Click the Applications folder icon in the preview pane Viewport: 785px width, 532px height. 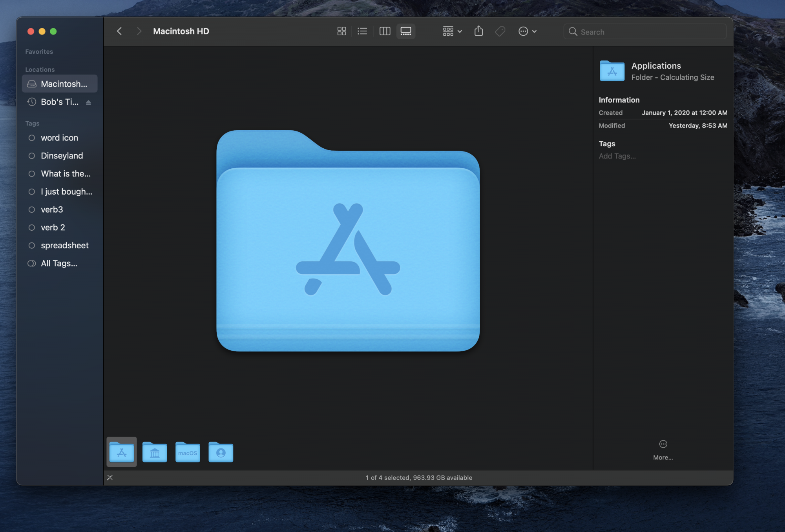click(612, 71)
